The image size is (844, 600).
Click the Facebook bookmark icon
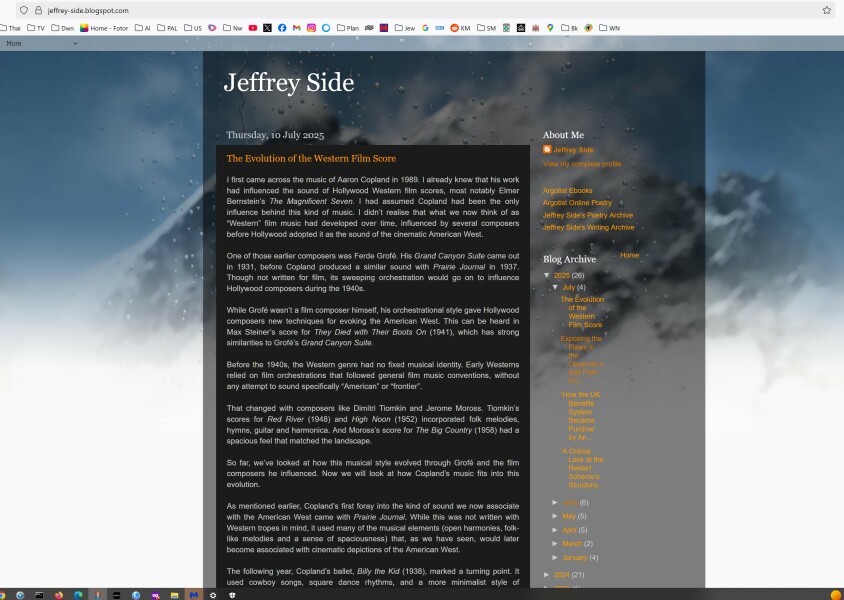[x=282, y=28]
